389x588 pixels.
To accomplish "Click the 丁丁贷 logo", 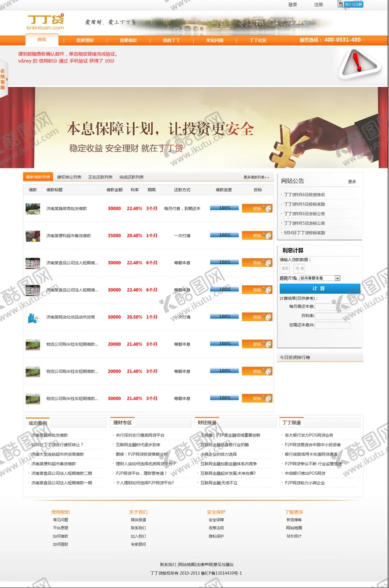I will [x=46, y=22].
